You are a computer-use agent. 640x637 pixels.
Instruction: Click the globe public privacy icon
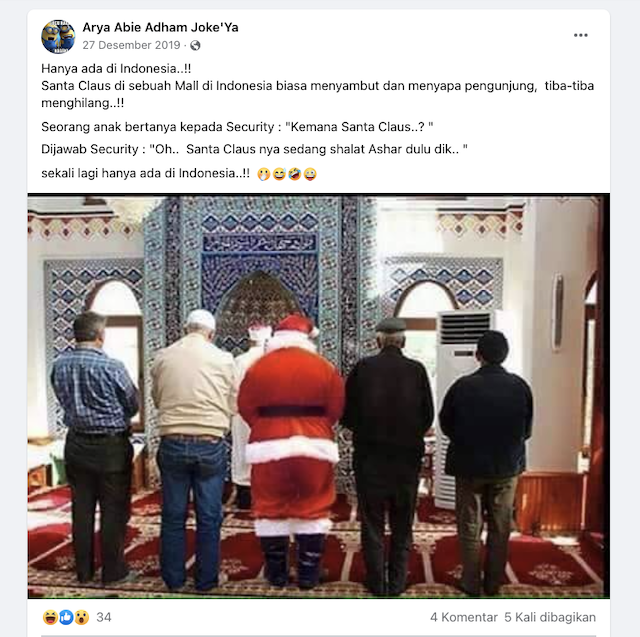pos(196,45)
